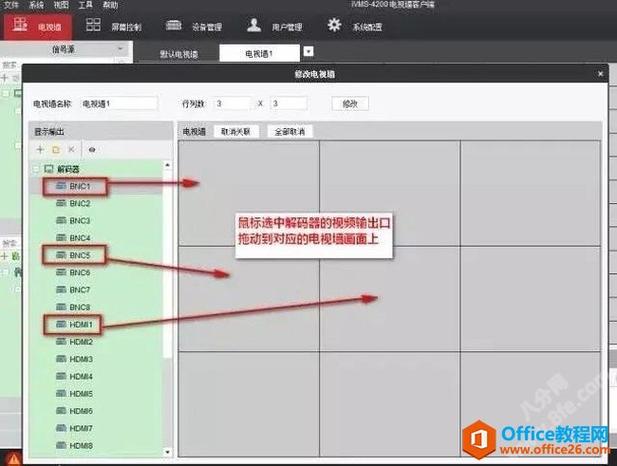Click the delete (X) icon in 显示输出 toolbar
The height and width of the screenshot is (466, 617).
point(71,150)
